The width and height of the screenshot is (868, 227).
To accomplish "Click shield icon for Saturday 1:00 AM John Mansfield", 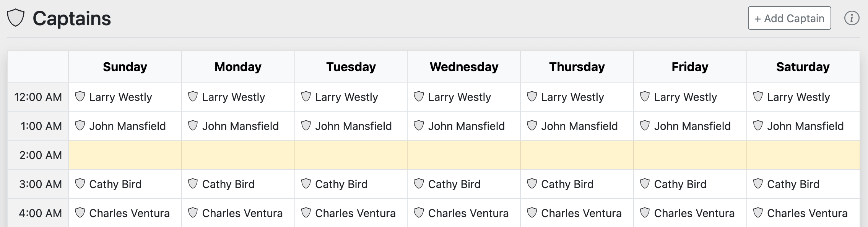I will (758, 126).
